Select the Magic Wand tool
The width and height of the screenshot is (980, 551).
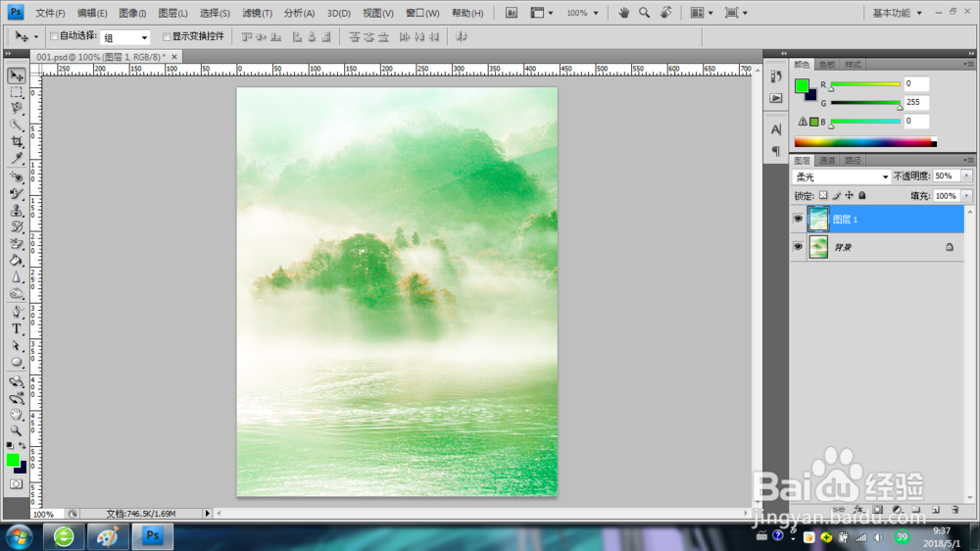click(17, 125)
